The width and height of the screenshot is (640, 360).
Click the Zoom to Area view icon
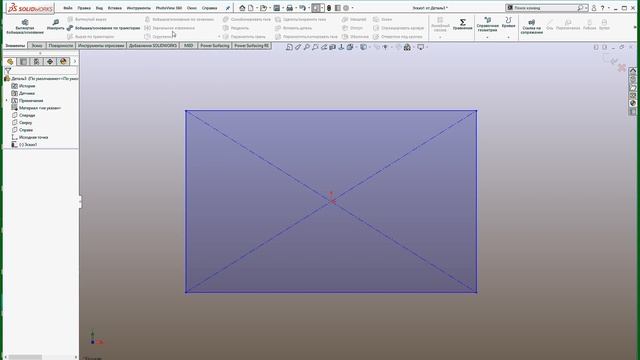click(x=315, y=47)
